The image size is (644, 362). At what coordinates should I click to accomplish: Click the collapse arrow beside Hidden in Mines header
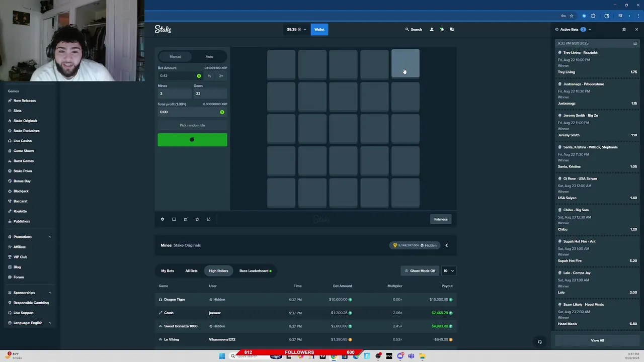click(446, 245)
